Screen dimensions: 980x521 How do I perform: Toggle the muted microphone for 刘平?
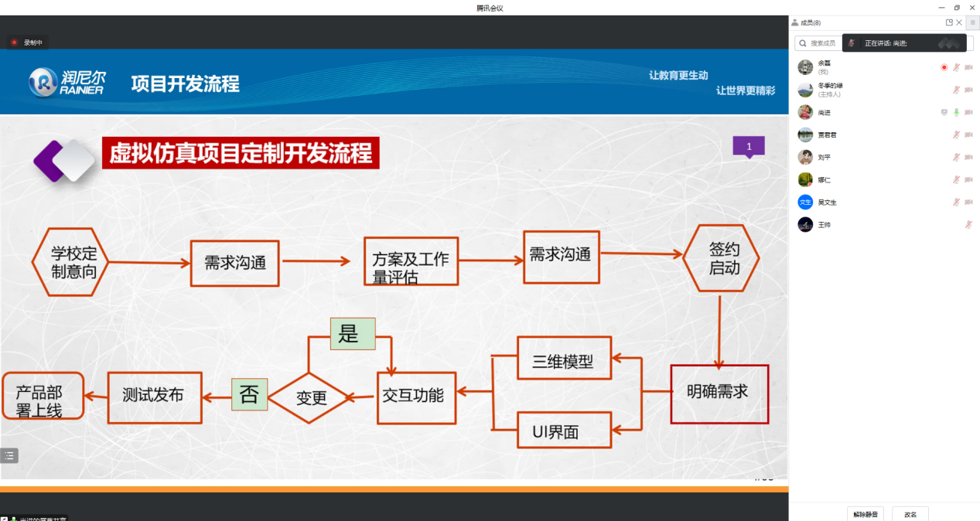[956, 157]
